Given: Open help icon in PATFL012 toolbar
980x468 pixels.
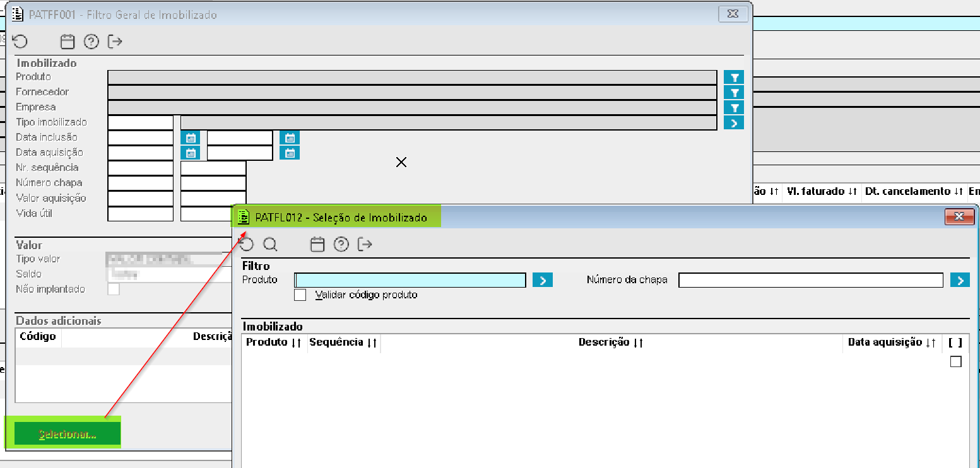Looking at the screenshot, I should tap(341, 245).
